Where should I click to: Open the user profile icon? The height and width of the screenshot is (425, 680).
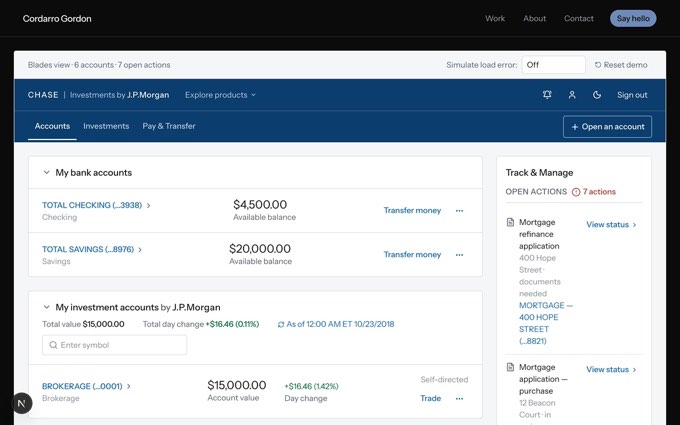(x=572, y=95)
